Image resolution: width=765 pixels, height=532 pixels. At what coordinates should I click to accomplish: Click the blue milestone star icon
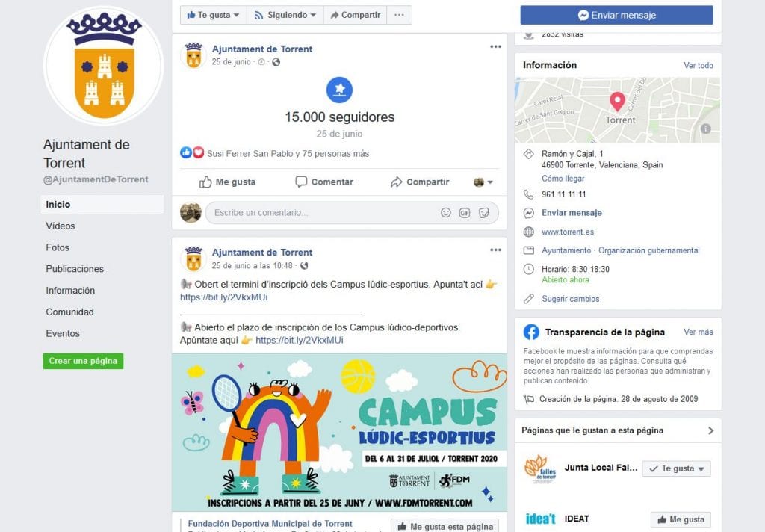click(x=340, y=90)
